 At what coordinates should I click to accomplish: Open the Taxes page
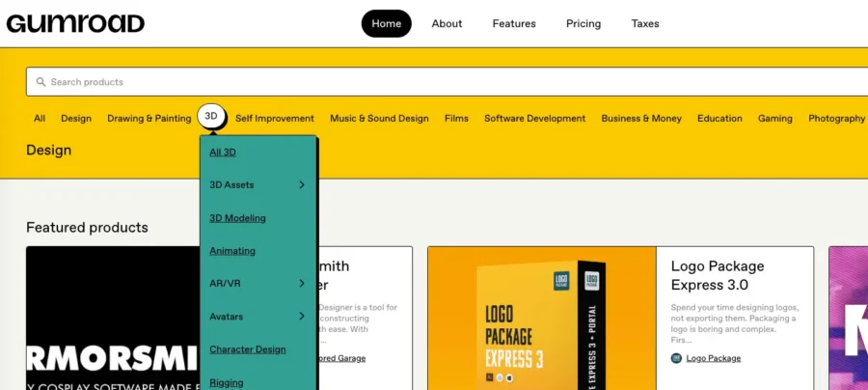click(x=645, y=24)
